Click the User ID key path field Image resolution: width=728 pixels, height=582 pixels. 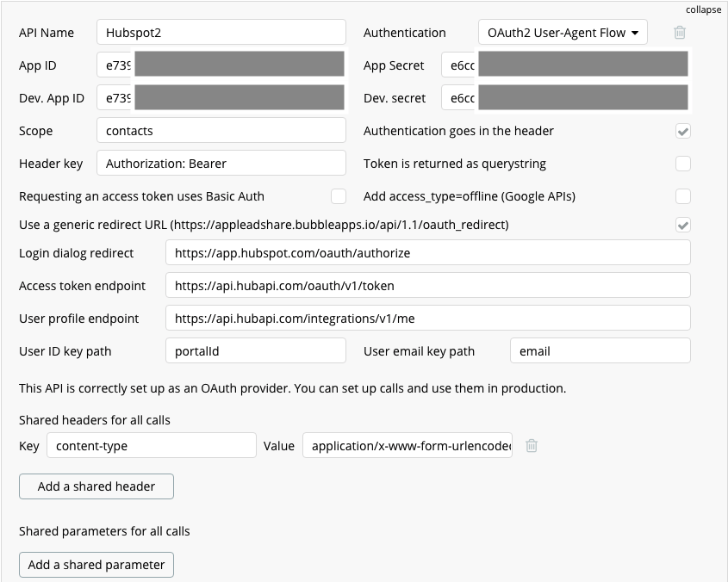coord(255,351)
